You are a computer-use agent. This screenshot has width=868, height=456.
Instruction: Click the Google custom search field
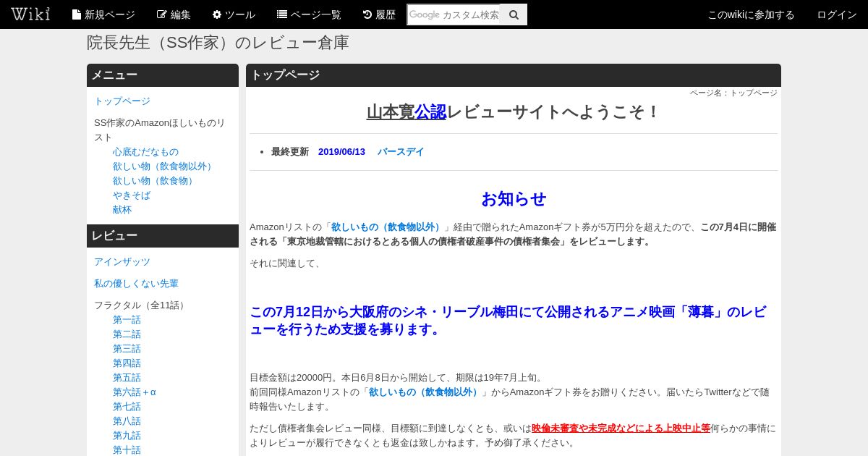(454, 14)
